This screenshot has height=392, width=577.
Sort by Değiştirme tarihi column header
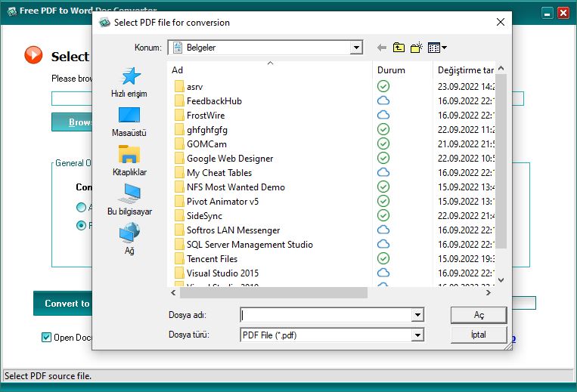(465, 70)
